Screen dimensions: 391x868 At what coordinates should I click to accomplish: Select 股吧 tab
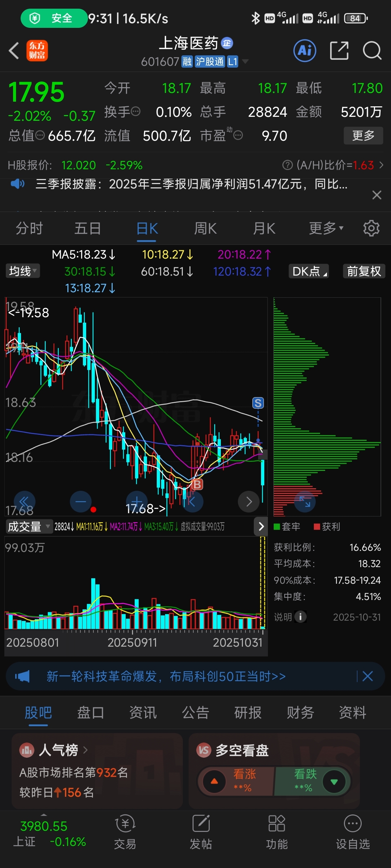coord(38,713)
